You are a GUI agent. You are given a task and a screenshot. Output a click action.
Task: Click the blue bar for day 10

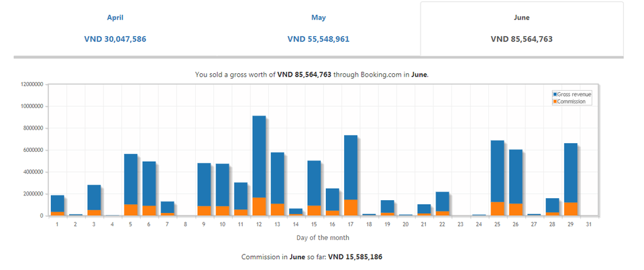pyautogui.click(x=222, y=185)
